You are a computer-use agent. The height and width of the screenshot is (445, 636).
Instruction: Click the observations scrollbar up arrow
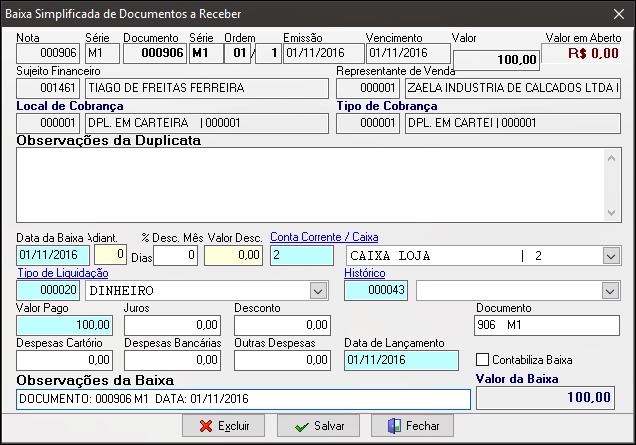[612, 158]
